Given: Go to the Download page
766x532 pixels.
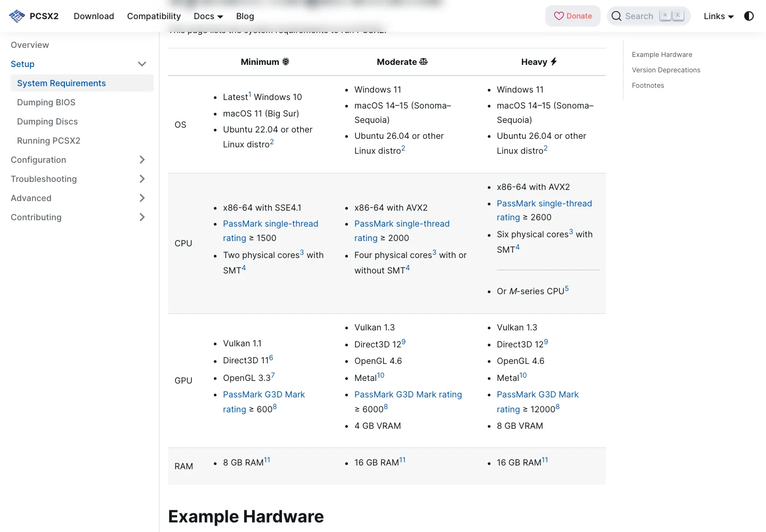Looking at the screenshot, I should 94,16.
